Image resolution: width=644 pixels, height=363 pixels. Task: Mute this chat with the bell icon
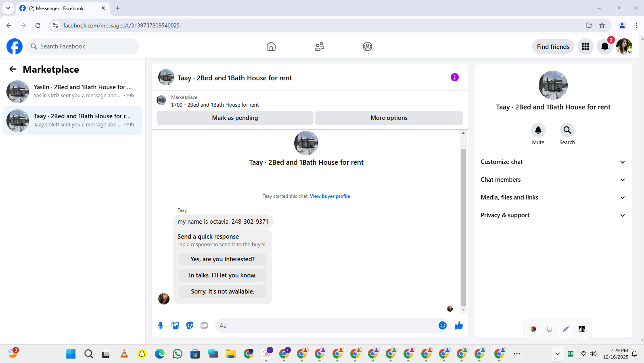[538, 130]
